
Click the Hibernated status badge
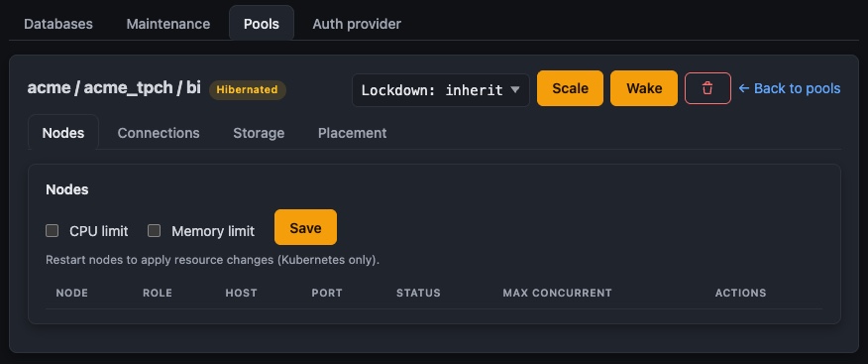(x=248, y=89)
